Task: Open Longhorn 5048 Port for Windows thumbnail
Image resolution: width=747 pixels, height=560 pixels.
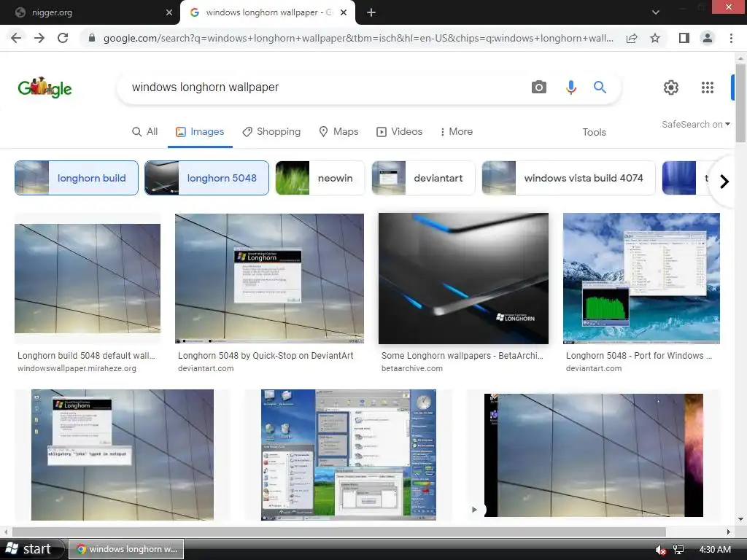Action: click(641, 279)
